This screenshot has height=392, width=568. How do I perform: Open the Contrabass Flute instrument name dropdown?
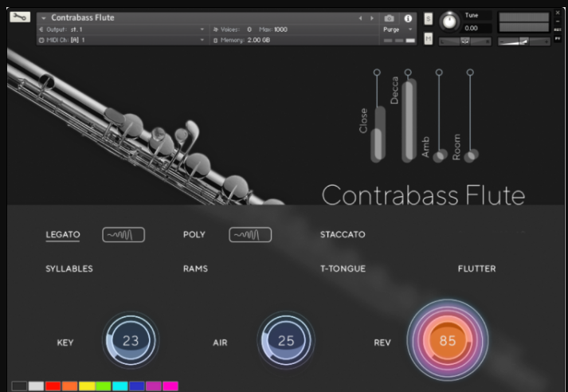[44, 18]
